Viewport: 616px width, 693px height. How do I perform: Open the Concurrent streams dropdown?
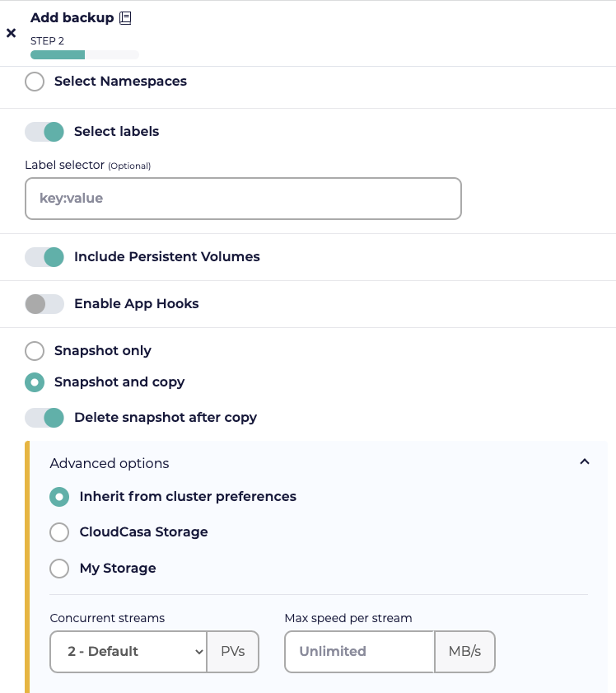(x=128, y=652)
